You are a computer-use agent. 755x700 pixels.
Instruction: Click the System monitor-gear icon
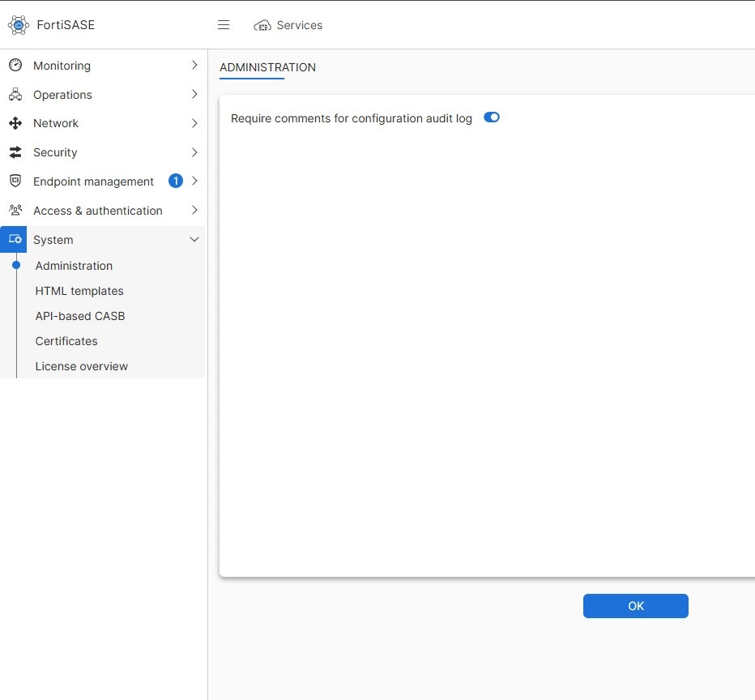15,239
